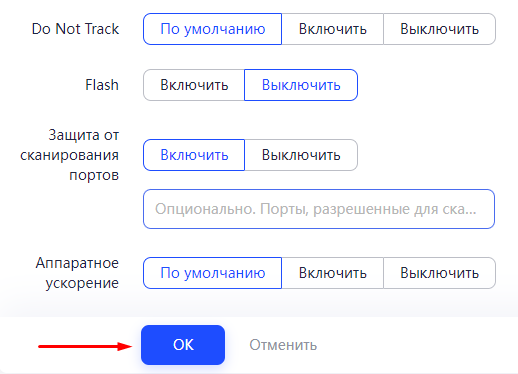Image resolution: width=518 pixels, height=374 pixels.
Task: Enable Do Not Track with 'Включить'
Action: click(x=333, y=29)
